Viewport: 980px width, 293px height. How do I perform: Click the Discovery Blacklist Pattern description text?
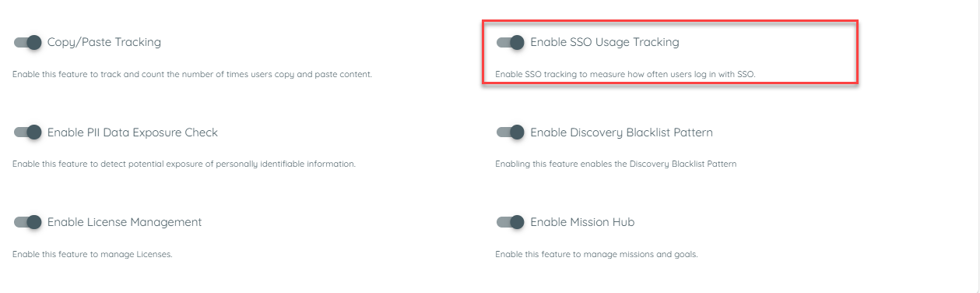click(x=616, y=164)
